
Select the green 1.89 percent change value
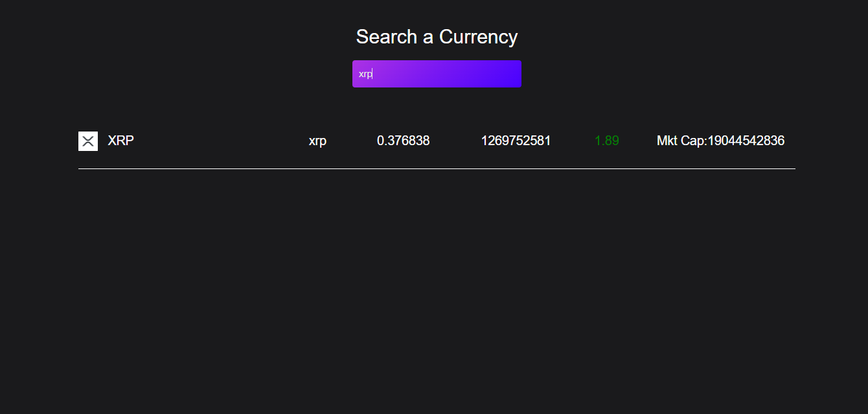tap(606, 141)
